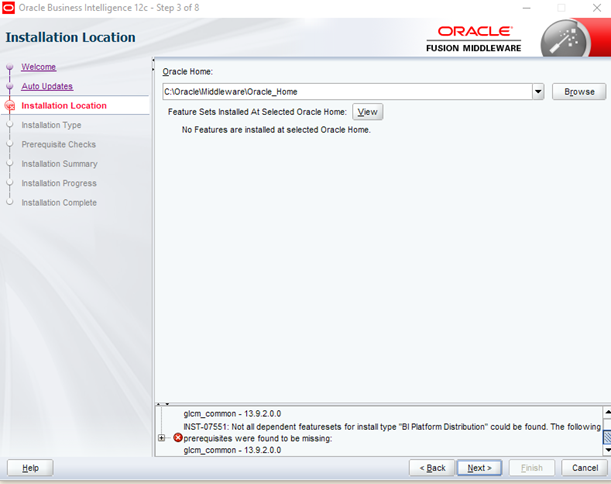The width and height of the screenshot is (611, 484).
Task: Click the Back button
Action: (x=432, y=468)
